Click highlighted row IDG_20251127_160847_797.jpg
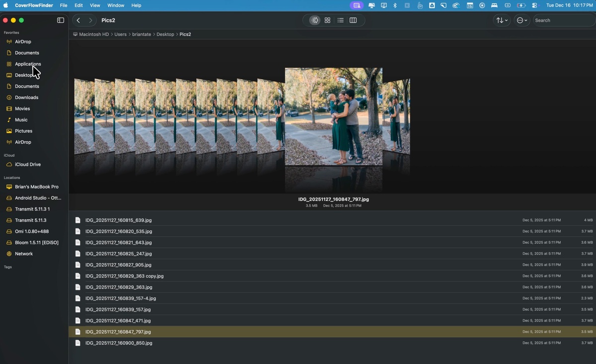 tap(332, 332)
